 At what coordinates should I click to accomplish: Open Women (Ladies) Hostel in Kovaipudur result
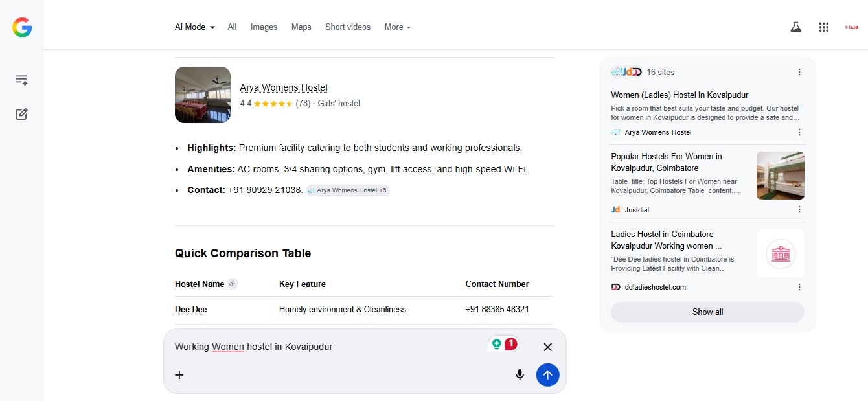click(680, 95)
